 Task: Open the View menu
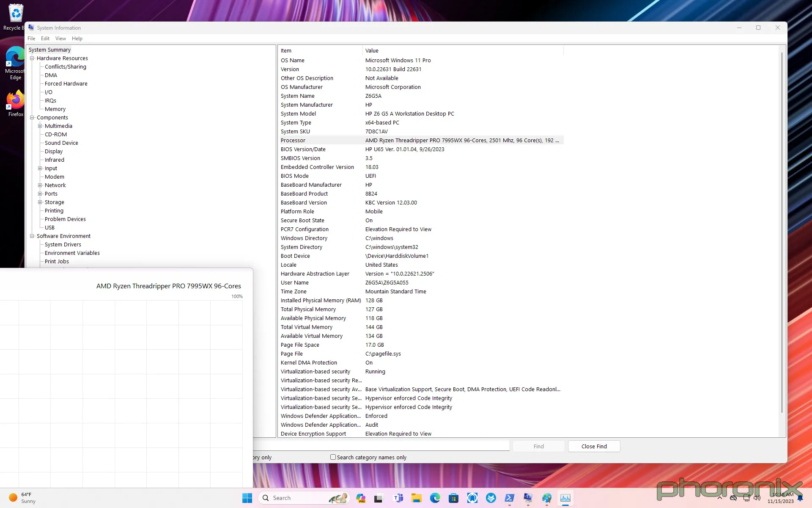tap(60, 38)
